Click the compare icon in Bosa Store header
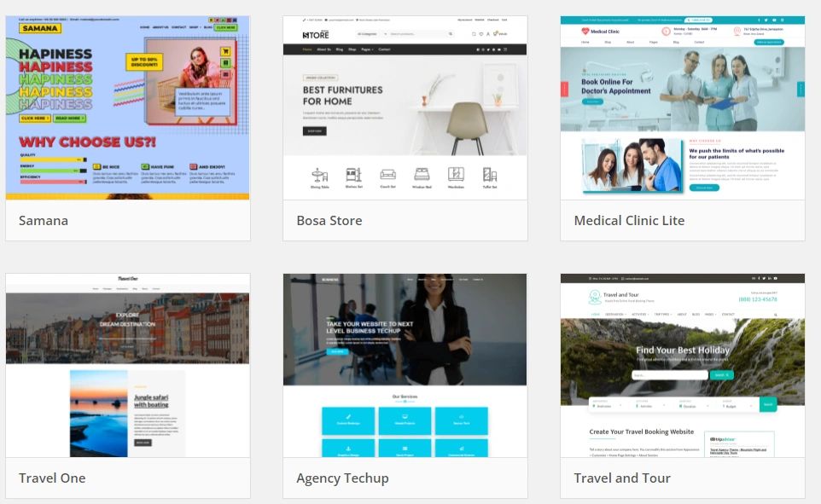This screenshot has width=821, height=504. coord(473,34)
